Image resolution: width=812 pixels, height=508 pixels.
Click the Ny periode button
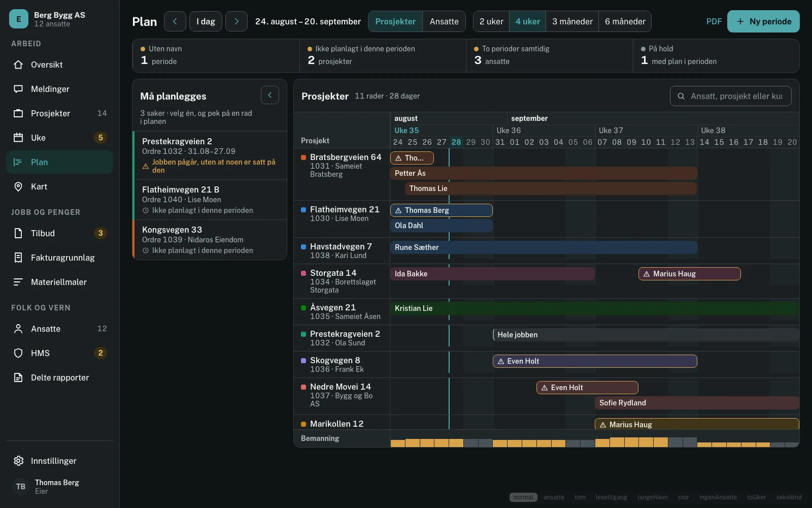point(763,21)
